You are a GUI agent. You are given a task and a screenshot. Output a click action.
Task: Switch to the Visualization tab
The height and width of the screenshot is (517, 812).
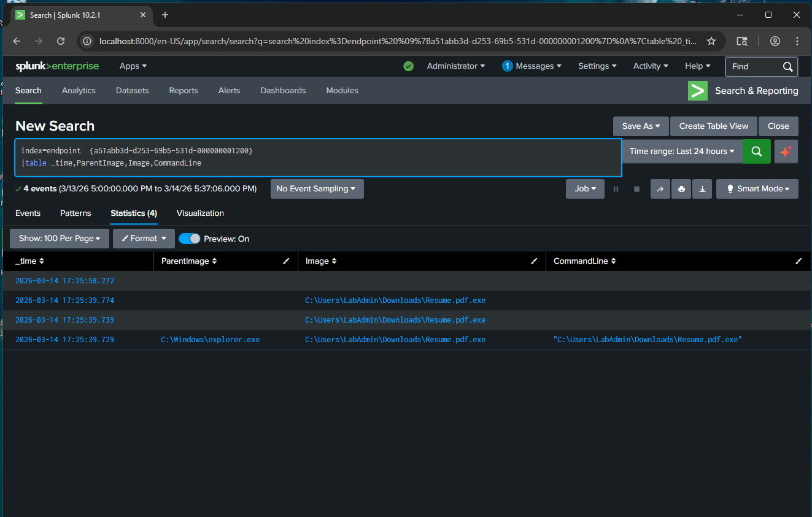pyautogui.click(x=200, y=213)
